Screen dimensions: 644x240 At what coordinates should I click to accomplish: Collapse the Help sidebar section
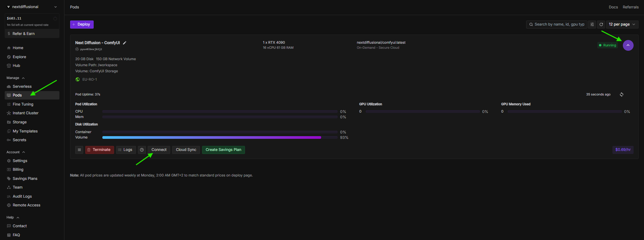click(13, 217)
